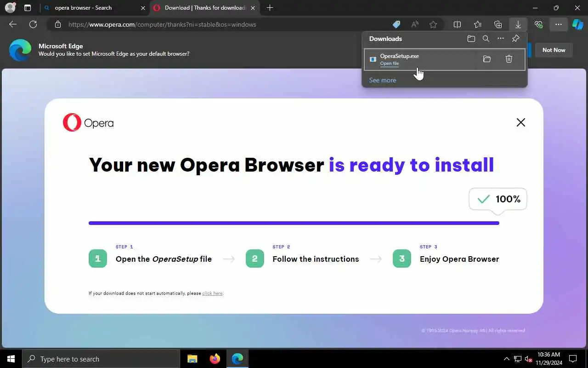
Task: Open the Windows Start menu
Action: tap(11, 359)
